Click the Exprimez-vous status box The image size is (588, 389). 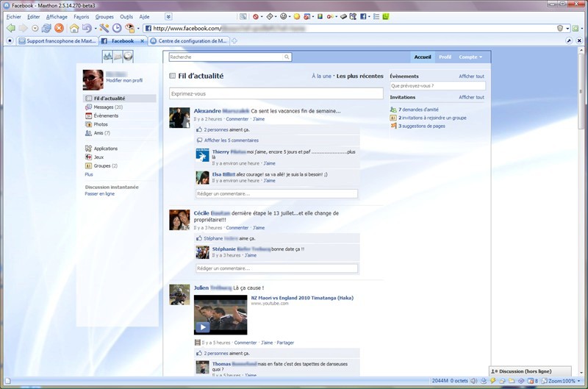point(276,94)
